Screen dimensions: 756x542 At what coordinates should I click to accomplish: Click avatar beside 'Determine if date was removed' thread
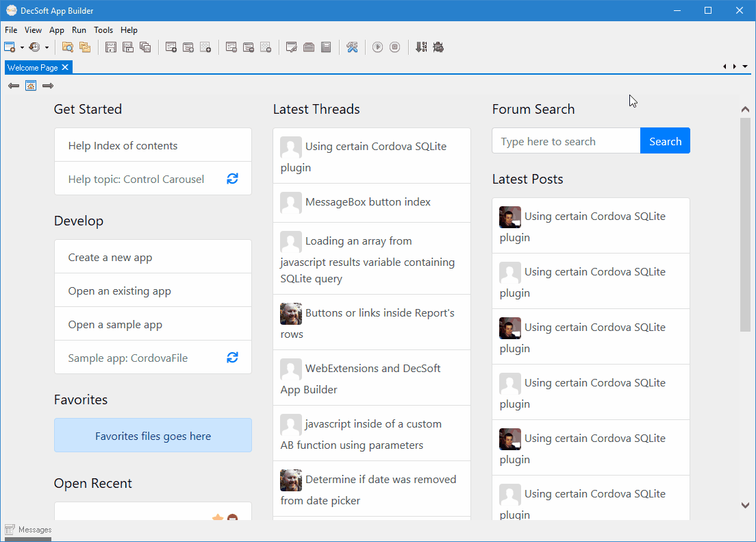point(291,480)
